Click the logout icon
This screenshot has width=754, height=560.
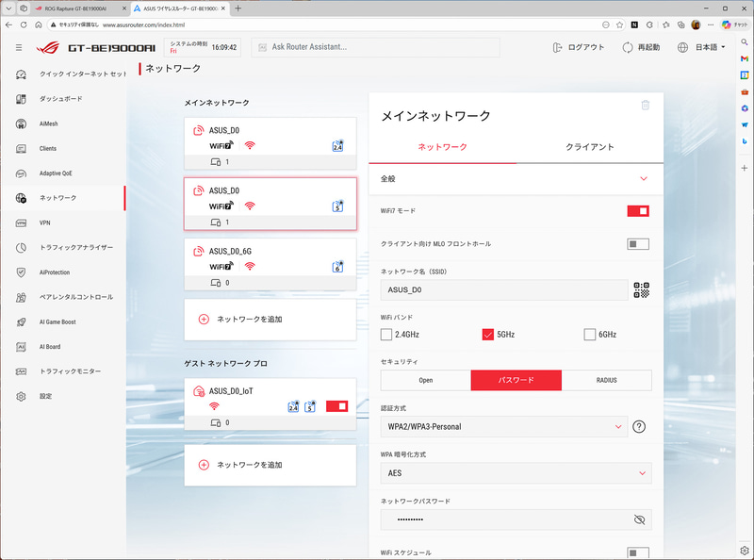(557, 48)
